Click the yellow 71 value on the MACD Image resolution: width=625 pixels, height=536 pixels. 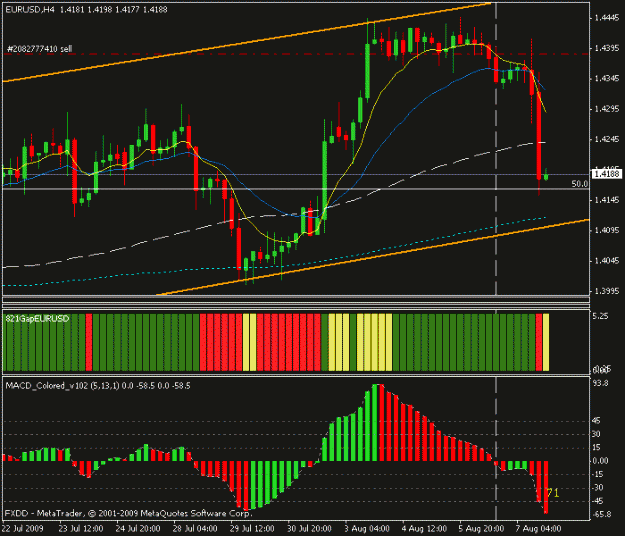[x=553, y=493]
